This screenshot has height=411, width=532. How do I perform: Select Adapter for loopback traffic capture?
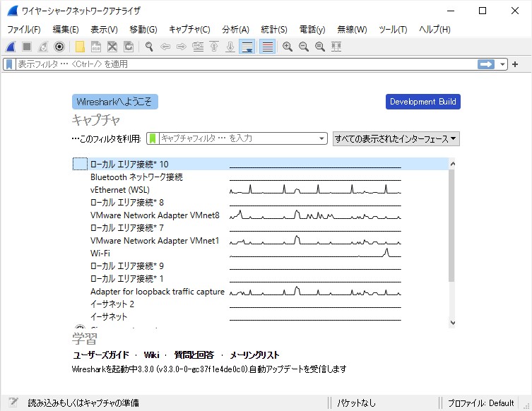(260, 291)
